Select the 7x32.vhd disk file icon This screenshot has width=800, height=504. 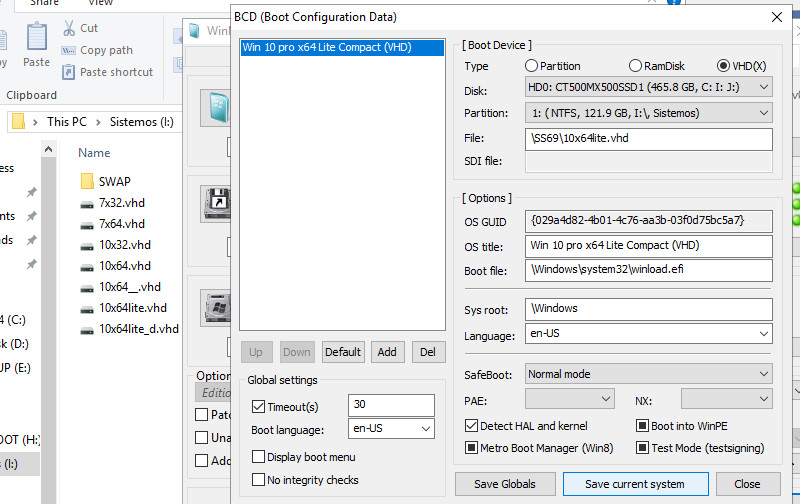coord(87,203)
